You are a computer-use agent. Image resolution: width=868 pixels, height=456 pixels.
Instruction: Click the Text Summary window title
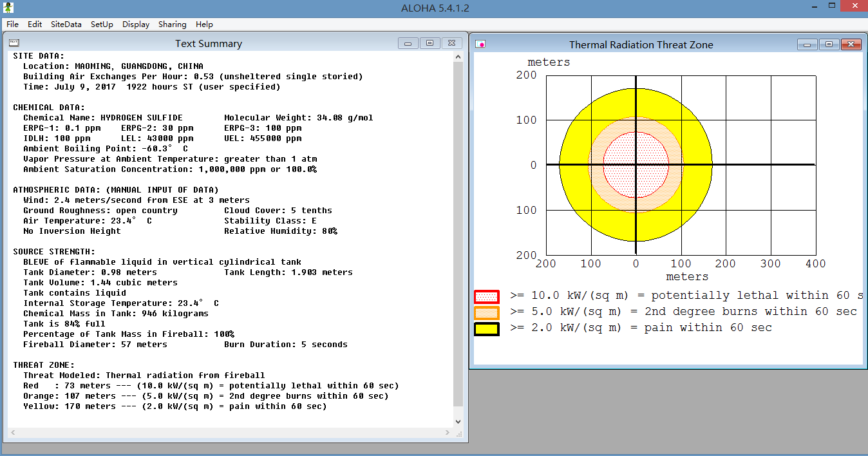[x=209, y=44]
